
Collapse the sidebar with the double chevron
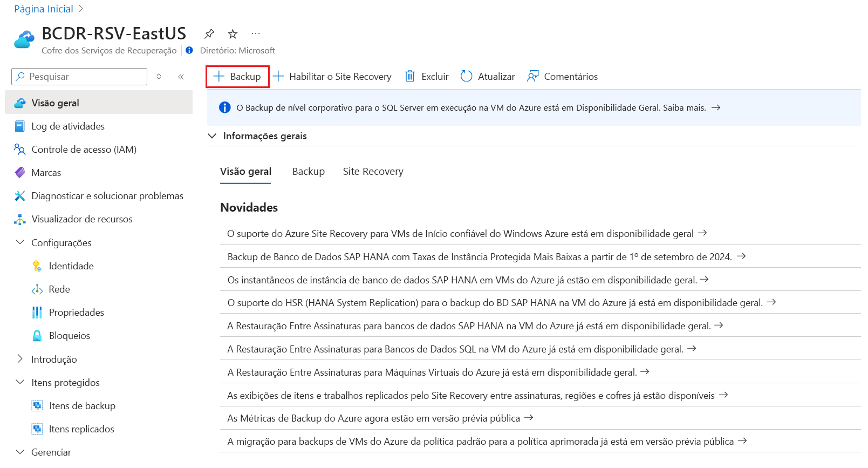[181, 77]
